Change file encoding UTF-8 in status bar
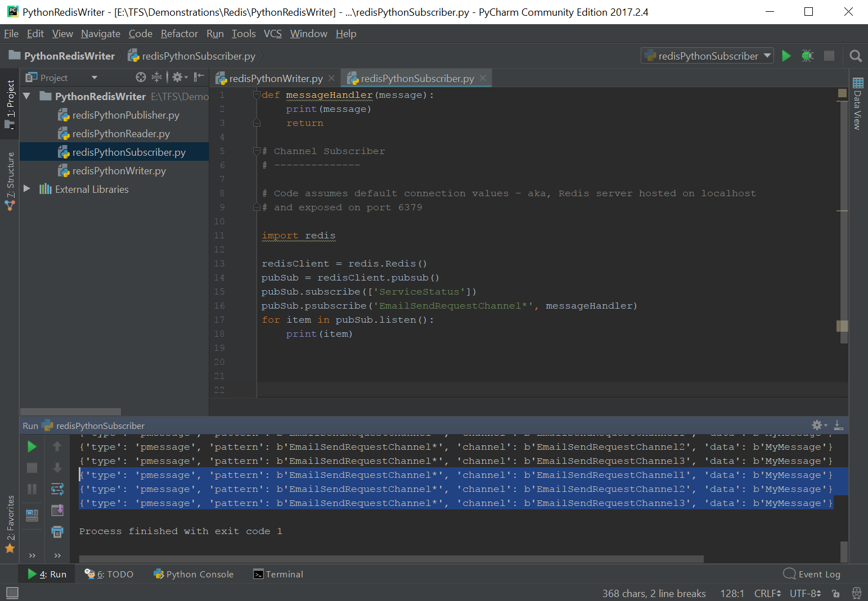Viewport: 868px width, 601px height. pos(805,594)
